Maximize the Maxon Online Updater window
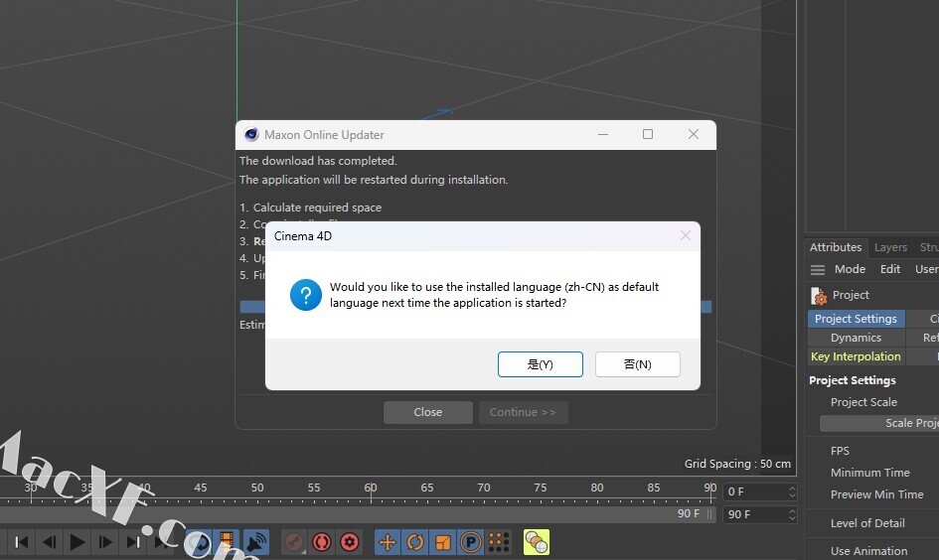Viewport: 939px width, 560px height. click(x=647, y=134)
